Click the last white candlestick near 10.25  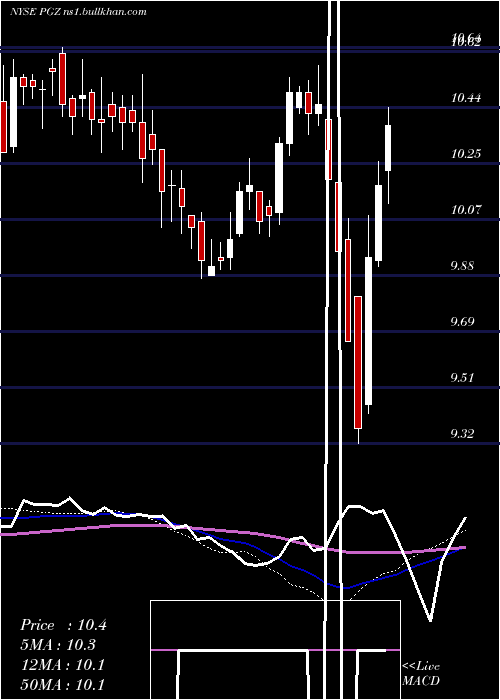388,148
